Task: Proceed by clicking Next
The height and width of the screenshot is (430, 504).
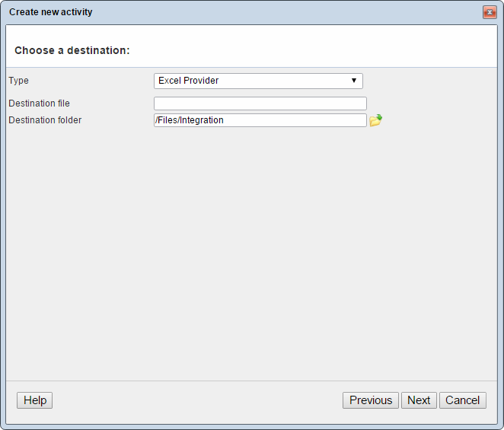Action: tap(419, 400)
